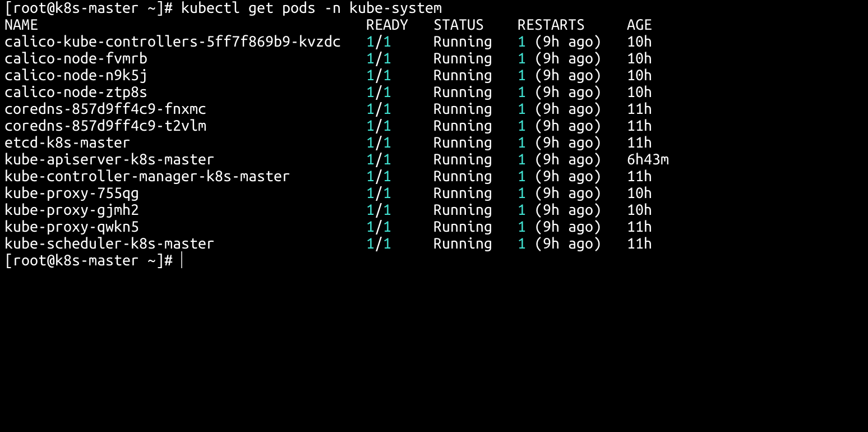This screenshot has height=432, width=868.
Task: Select the kube-controller-manager-k8s-master entry
Action: tap(147, 177)
